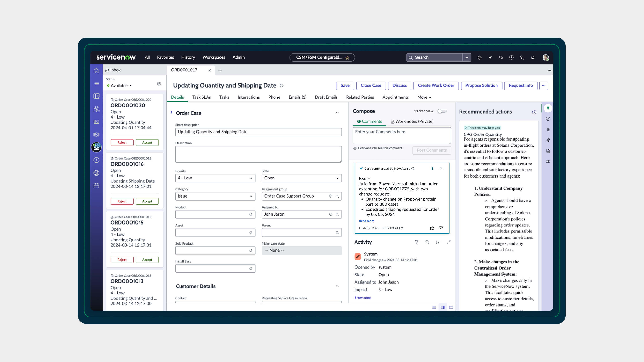The width and height of the screenshot is (644, 362).
Task: Click the notifications bell icon
Action: 533,57
